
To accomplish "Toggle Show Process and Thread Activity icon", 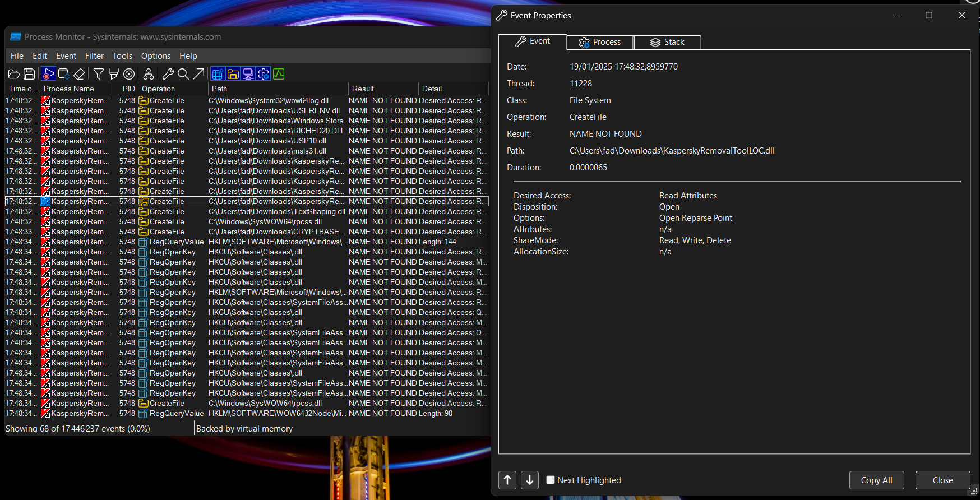I will coord(264,74).
